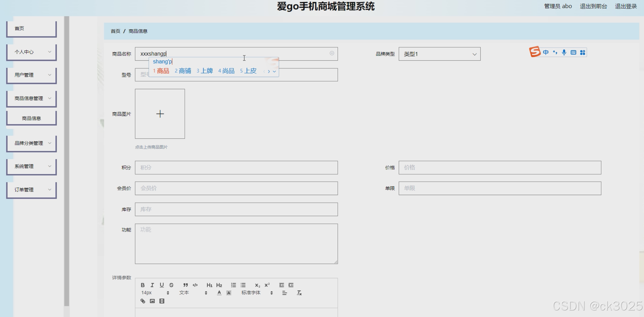The height and width of the screenshot is (317, 644).
Task: Click the insert video icon
Action: point(162,301)
